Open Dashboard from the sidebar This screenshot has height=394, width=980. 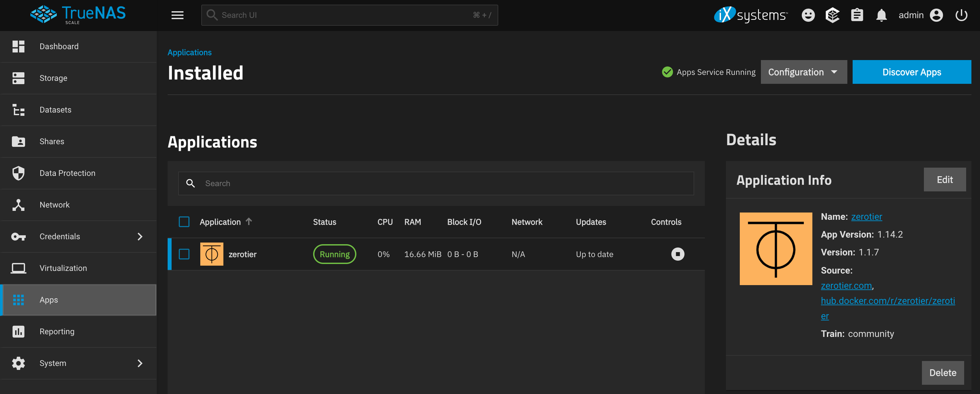tap(78, 47)
